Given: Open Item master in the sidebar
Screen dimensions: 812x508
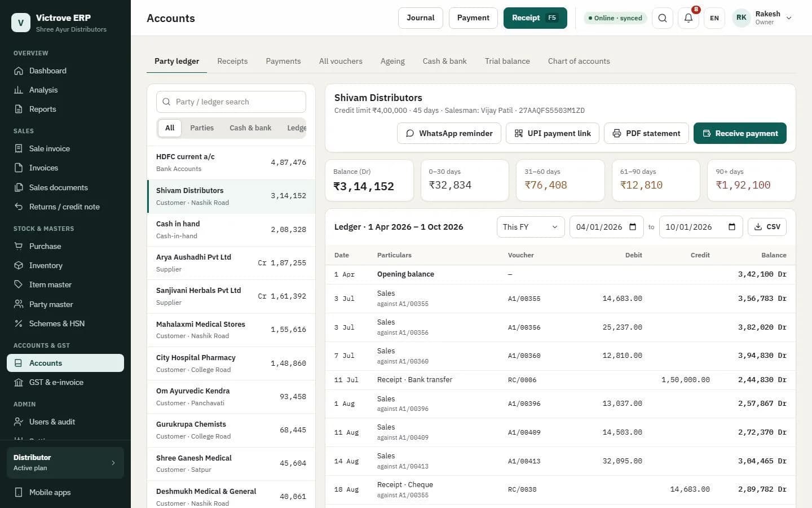Looking at the screenshot, I should click(65, 284).
